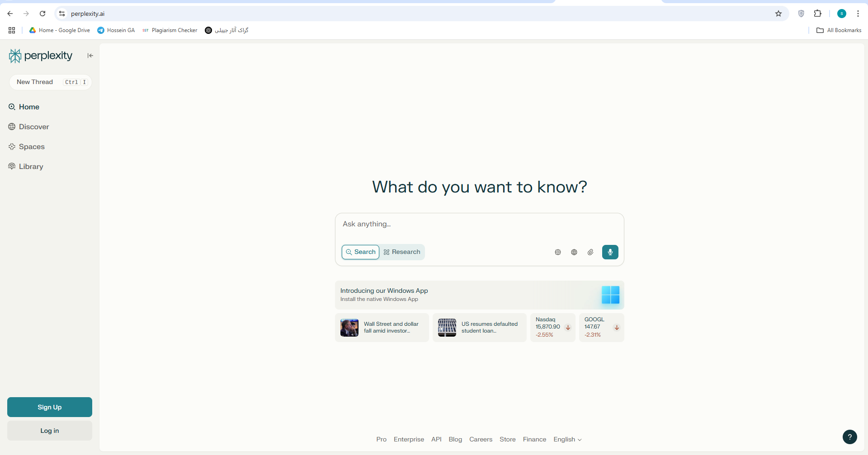868x455 pixels.
Task: Go back in browser
Action: (10, 14)
